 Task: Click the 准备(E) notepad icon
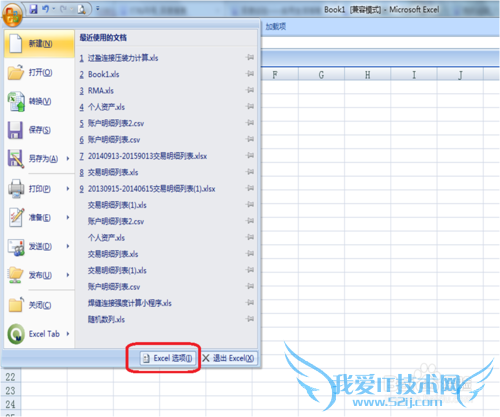click(x=16, y=217)
